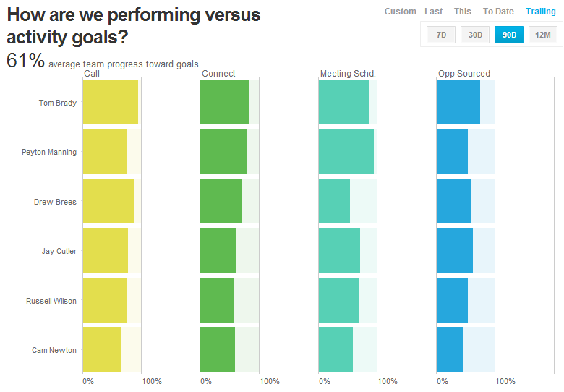
Task: Click Cam Newton's yellow Call bar
Action: [x=102, y=349]
